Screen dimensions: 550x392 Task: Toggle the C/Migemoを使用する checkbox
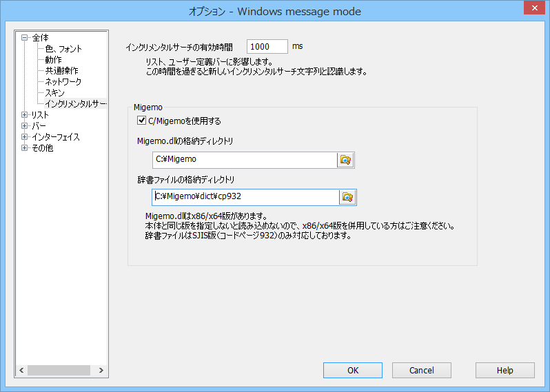[141, 121]
